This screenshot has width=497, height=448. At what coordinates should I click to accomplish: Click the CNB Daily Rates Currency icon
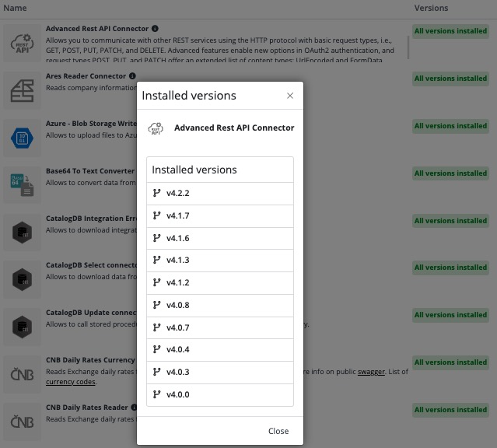coord(21,375)
